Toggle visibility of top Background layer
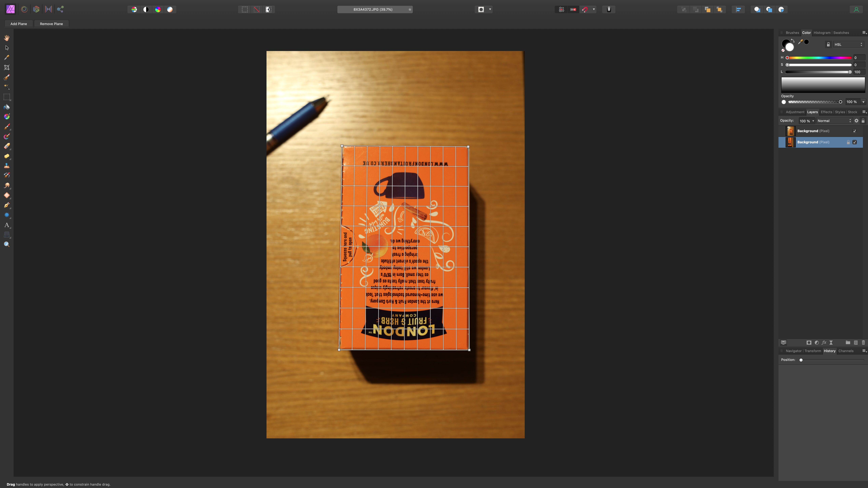The height and width of the screenshot is (488, 868). pos(854,131)
